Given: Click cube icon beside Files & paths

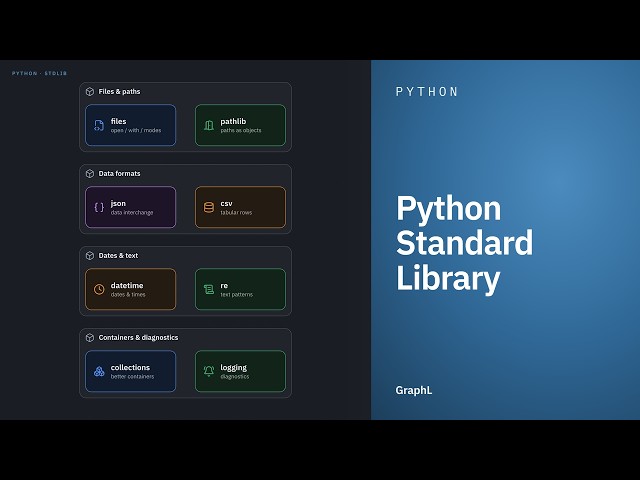Looking at the screenshot, I should click(90, 92).
